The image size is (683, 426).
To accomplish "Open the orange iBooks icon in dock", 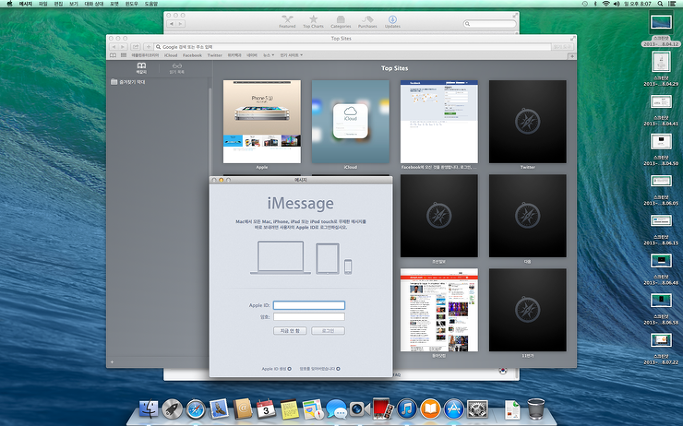I will pos(430,409).
